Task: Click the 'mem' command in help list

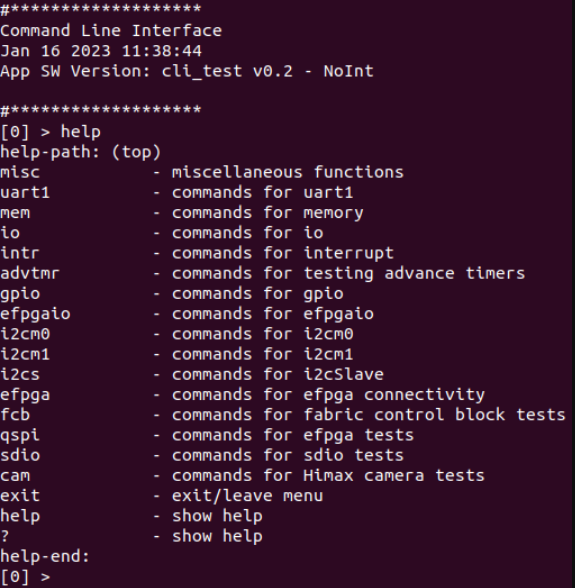Action: click(15, 213)
